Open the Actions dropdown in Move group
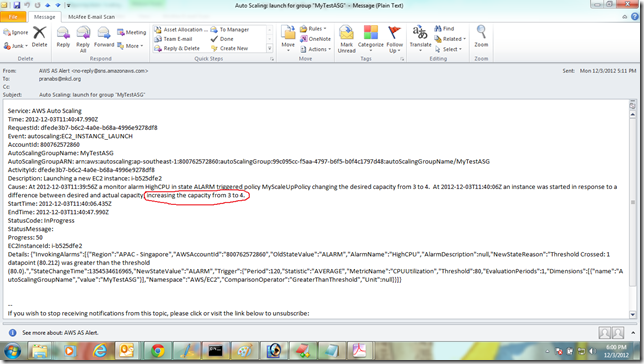The image size is (644, 364). tap(315, 49)
